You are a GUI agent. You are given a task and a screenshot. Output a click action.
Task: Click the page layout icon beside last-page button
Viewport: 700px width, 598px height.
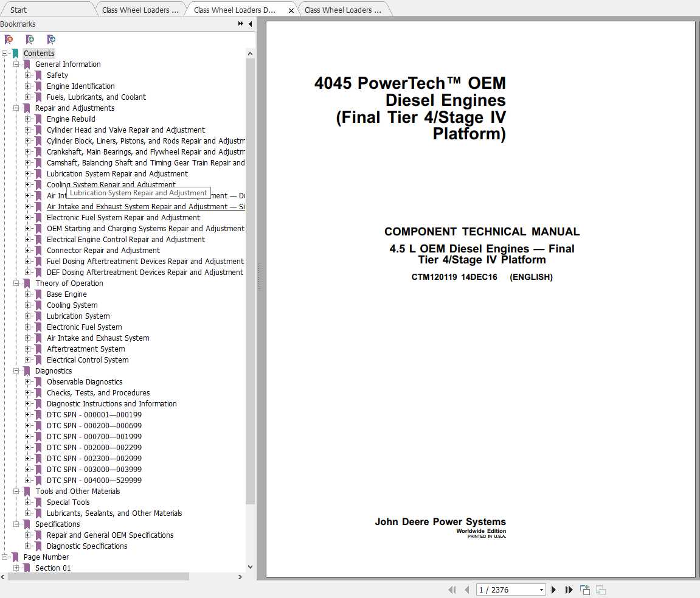585,590
